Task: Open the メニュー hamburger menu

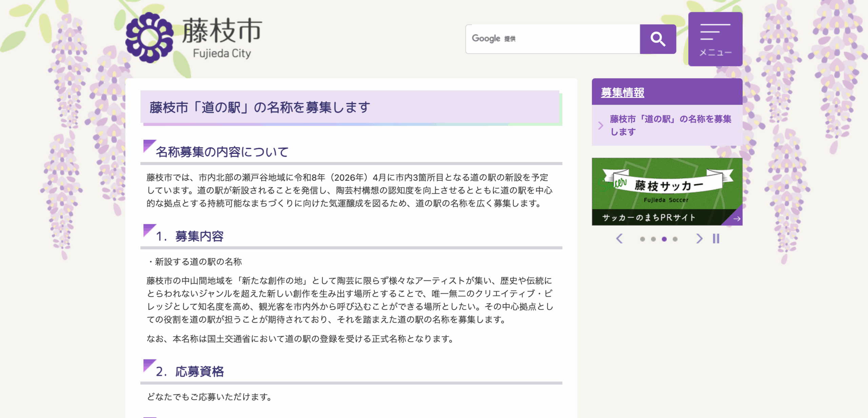Action: click(x=715, y=39)
